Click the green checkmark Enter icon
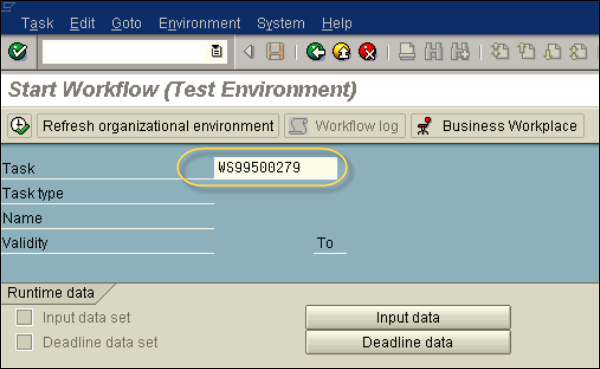This screenshot has width=600, height=369. tap(18, 52)
